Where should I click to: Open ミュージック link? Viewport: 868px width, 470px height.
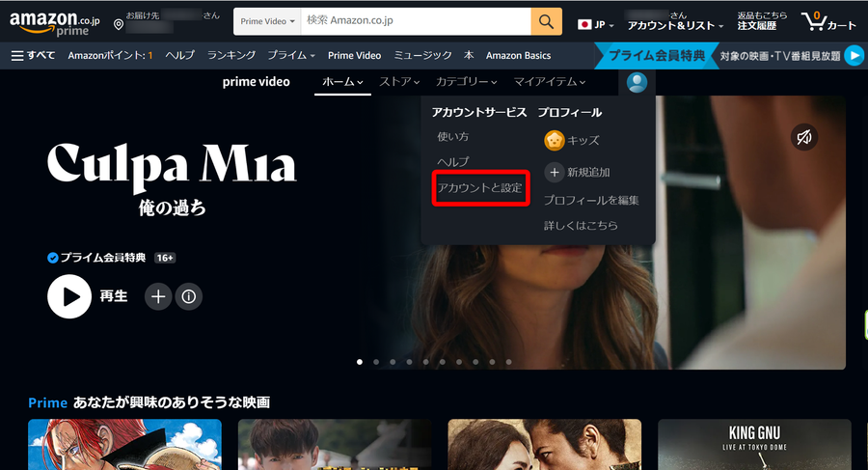[423, 55]
